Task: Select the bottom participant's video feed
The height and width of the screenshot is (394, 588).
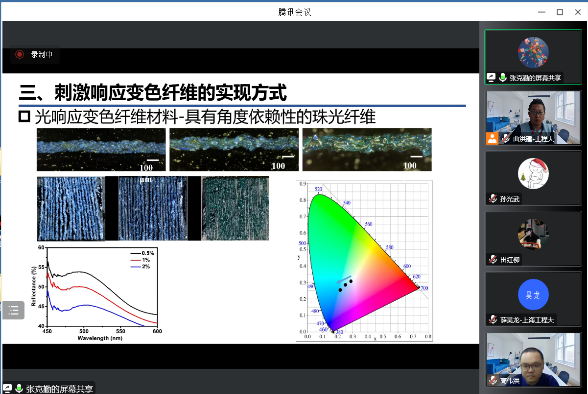Action: 533,360
